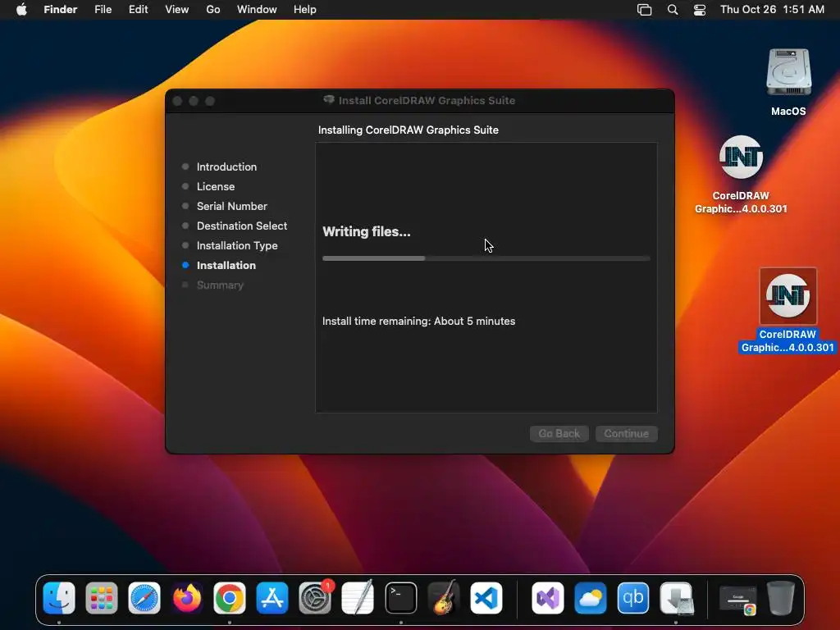The width and height of the screenshot is (840, 630).
Task: Open Control Center in menu bar
Action: 700,10
